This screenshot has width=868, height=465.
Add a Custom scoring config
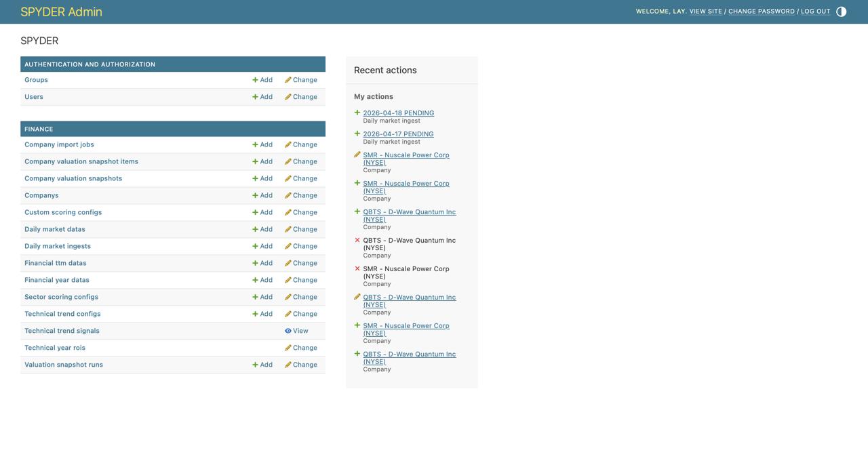pyautogui.click(x=262, y=212)
